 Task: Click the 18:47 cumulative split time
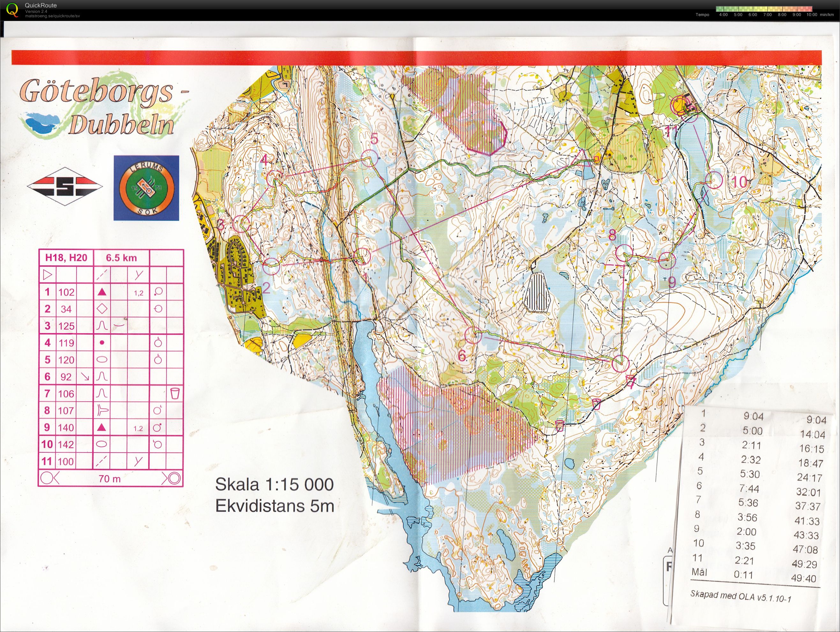[811, 463]
